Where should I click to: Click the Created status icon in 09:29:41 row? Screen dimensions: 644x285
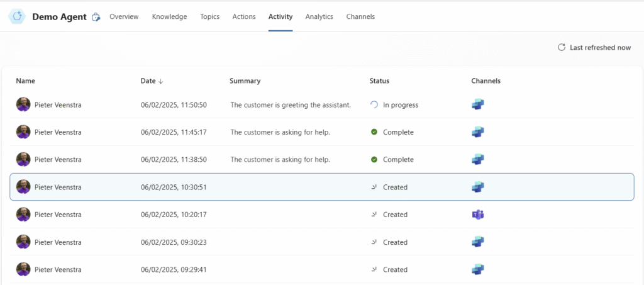point(374,269)
